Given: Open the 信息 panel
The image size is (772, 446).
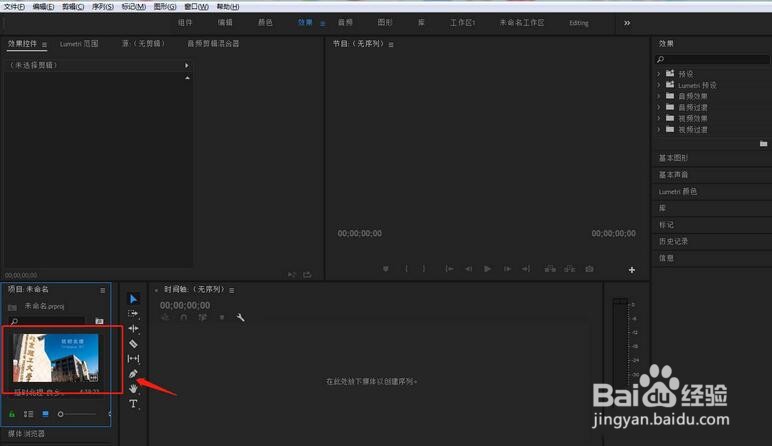Looking at the screenshot, I should point(666,258).
